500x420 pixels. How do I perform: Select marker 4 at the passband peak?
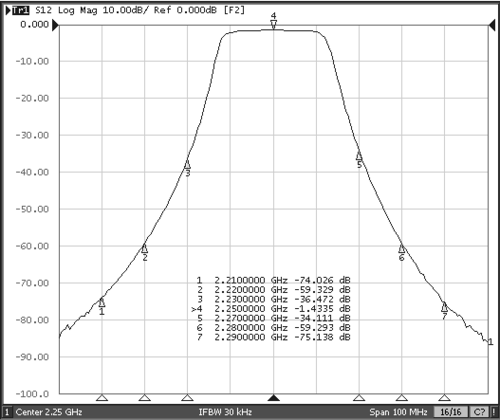point(274,25)
